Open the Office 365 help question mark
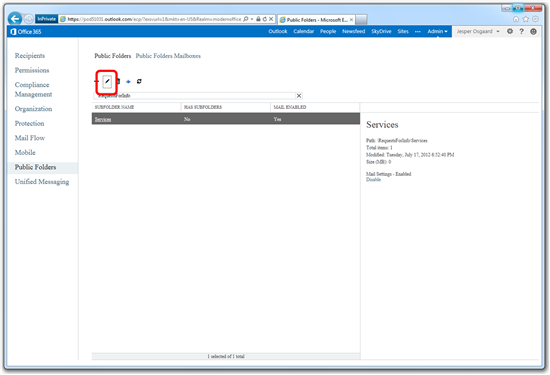Viewport: 550px width, 375px height. [522, 31]
